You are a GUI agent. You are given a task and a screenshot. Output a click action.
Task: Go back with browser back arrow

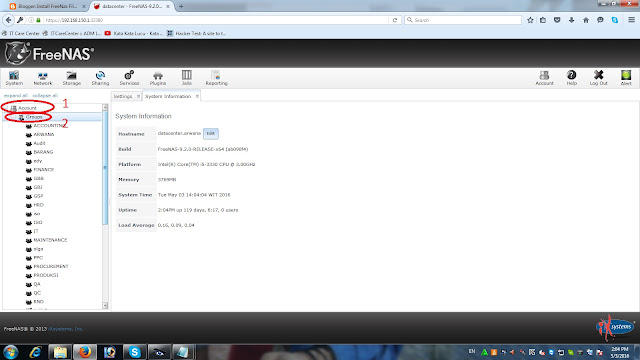[x=9, y=20]
